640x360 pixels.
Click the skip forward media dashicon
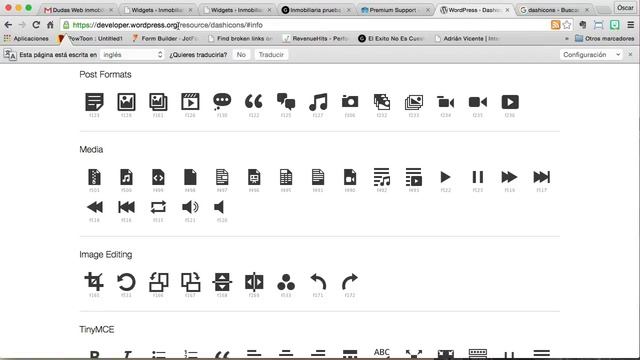tap(542, 177)
